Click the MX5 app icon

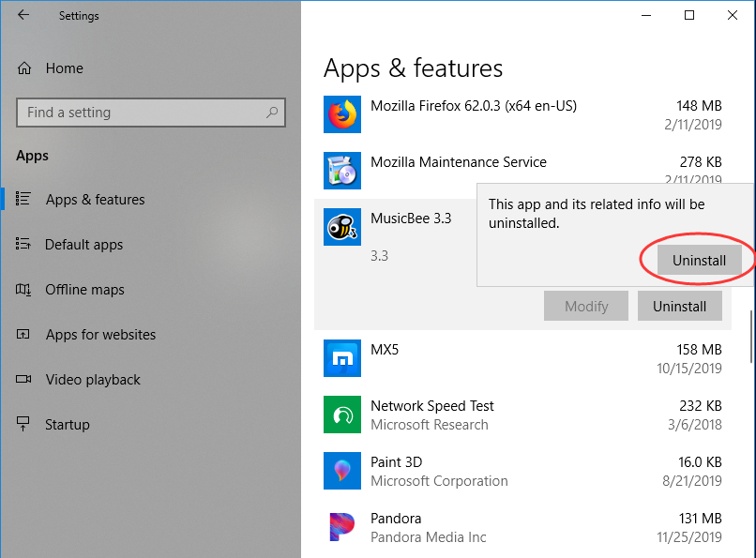342,358
